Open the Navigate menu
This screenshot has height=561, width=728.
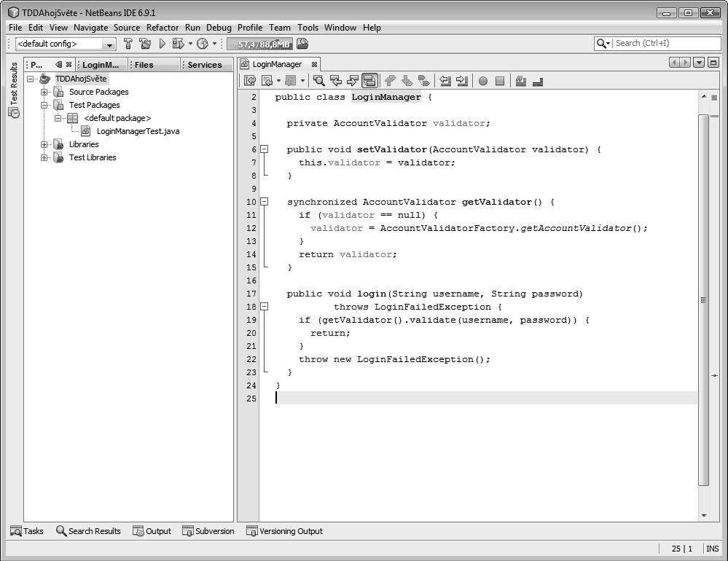(90, 28)
